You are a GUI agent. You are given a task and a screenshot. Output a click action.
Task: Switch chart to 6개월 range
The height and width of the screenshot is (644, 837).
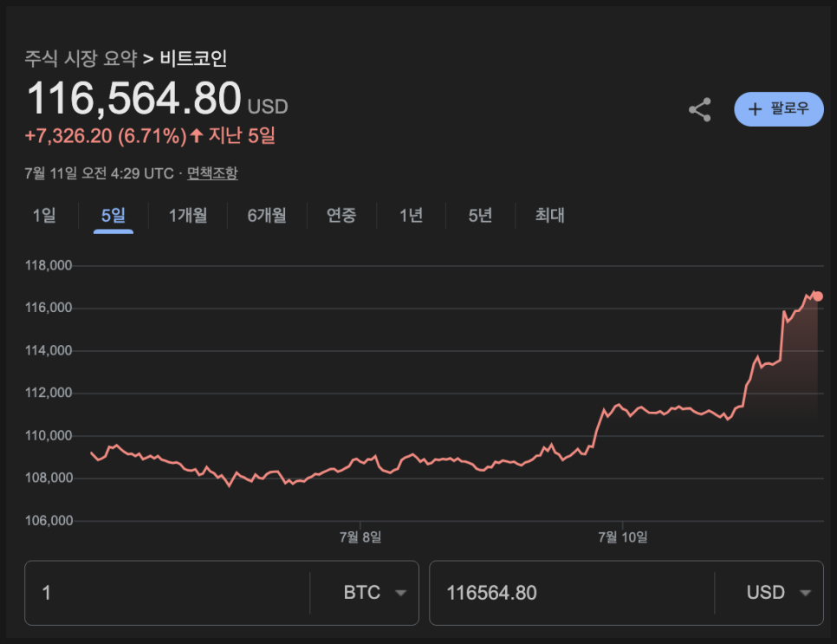[x=267, y=215]
